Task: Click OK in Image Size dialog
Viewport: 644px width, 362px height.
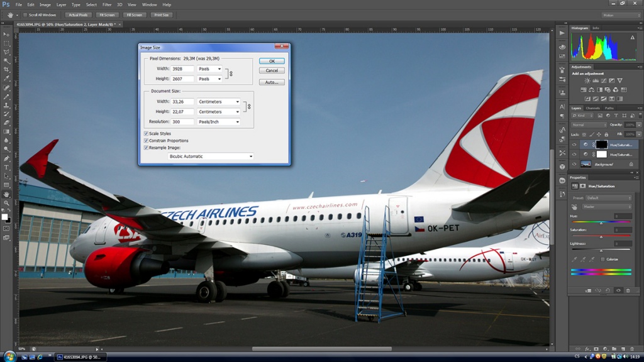Action: 272,61
